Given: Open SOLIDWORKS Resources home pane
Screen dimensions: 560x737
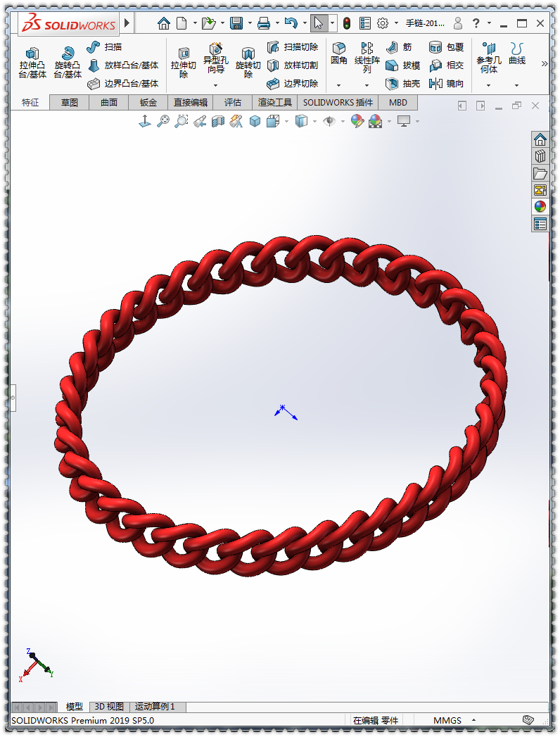Looking at the screenshot, I should pyautogui.click(x=540, y=139).
